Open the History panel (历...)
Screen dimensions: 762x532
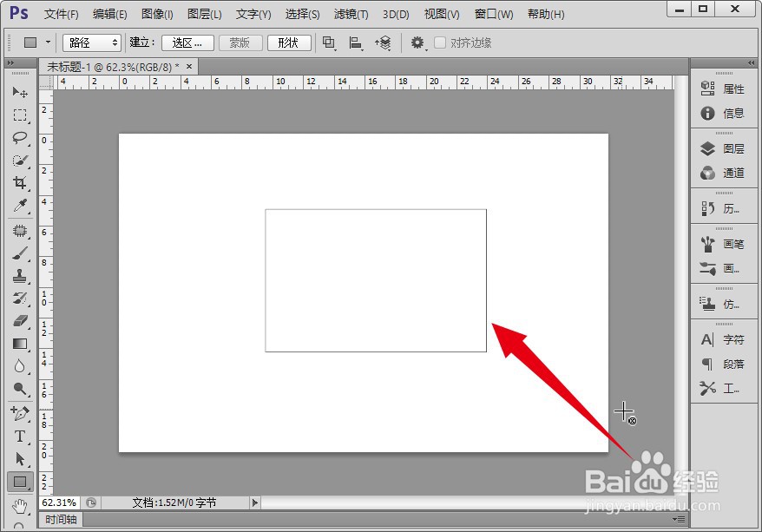tap(720, 209)
